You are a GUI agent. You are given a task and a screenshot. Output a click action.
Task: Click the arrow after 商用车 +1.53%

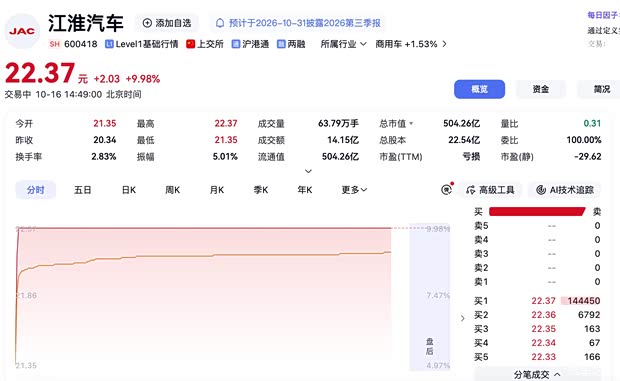tap(444, 44)
